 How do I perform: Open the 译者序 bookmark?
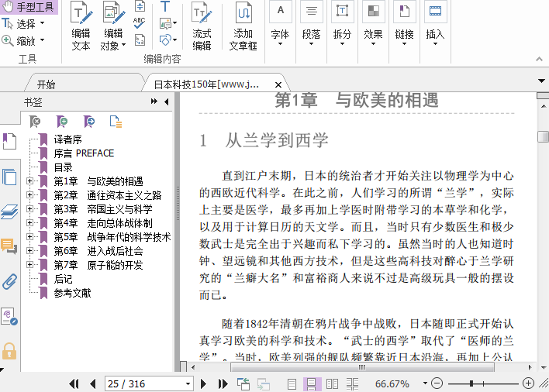pyautogui.click(x=67, y=139)
